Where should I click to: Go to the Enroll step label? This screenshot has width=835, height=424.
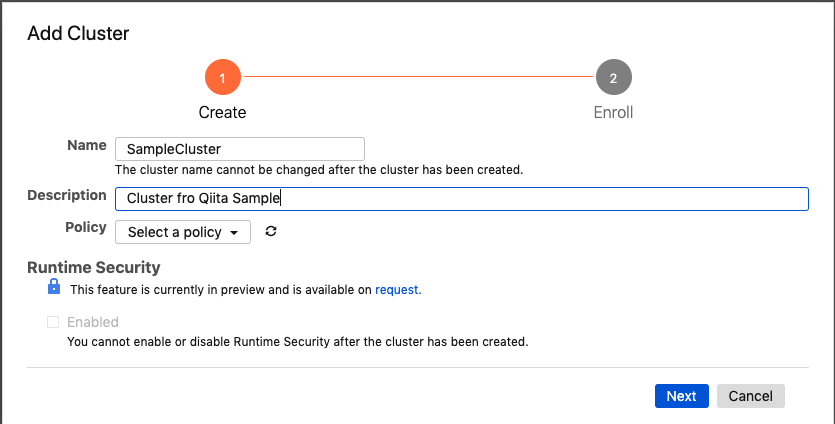[x=613, y=112]
